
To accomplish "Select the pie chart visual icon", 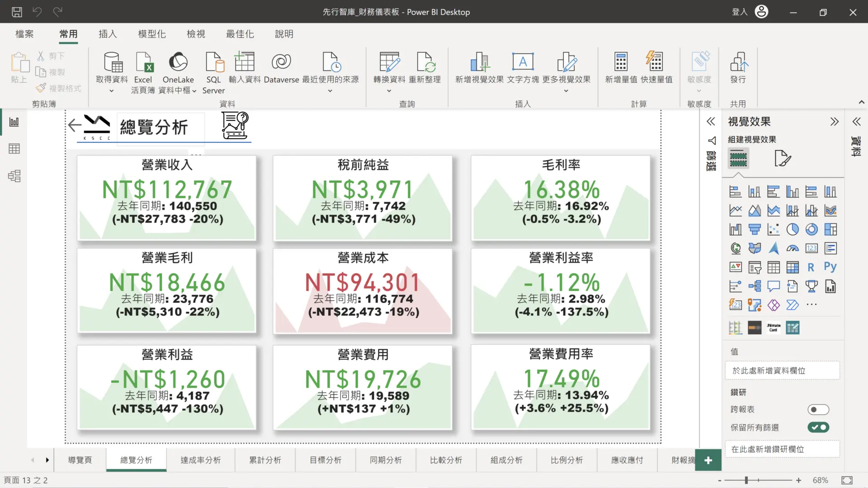I will [x=793, y=230].
